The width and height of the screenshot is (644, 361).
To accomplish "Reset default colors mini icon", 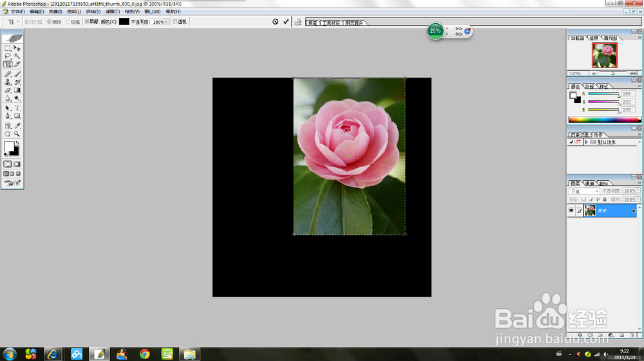I will point(6,154).
